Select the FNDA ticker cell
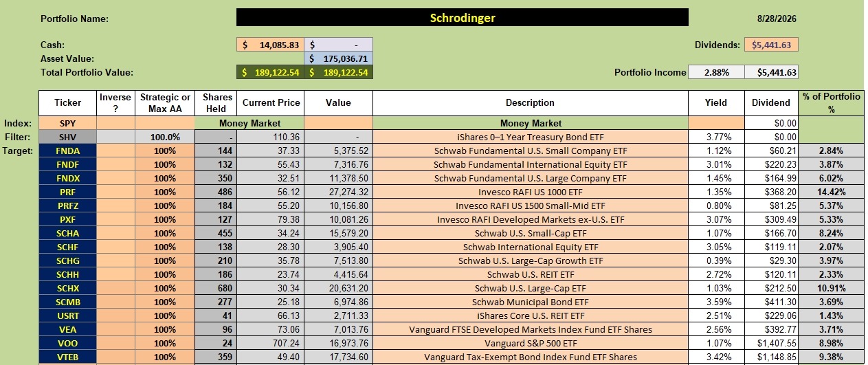 [x=67, y=151]
